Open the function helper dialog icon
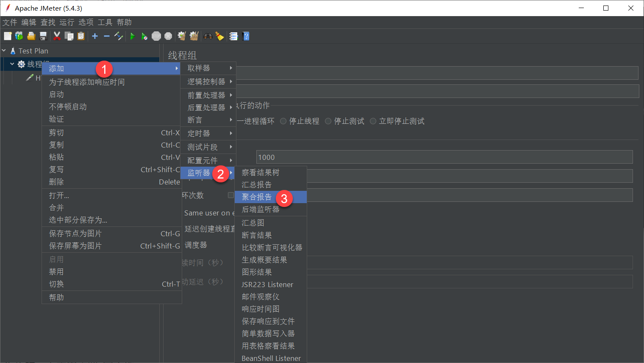Viewport: 644px width, 363px height. [x=233, y=36]
